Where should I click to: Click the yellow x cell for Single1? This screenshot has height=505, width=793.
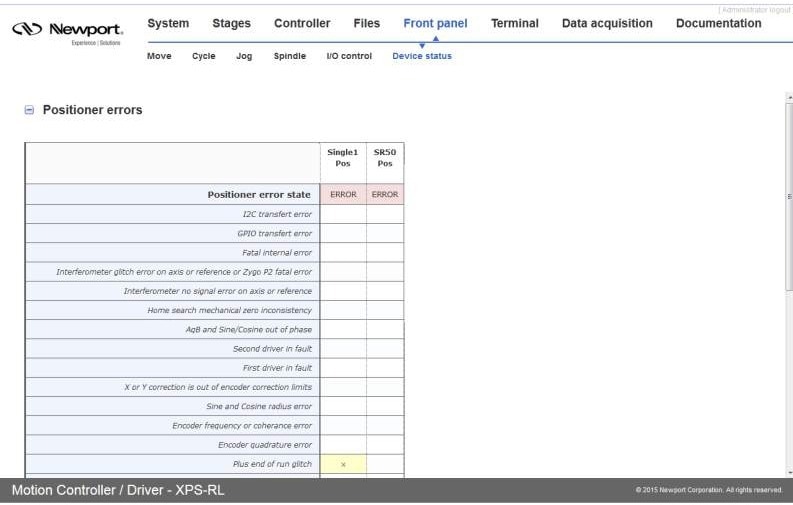(343, 464)
